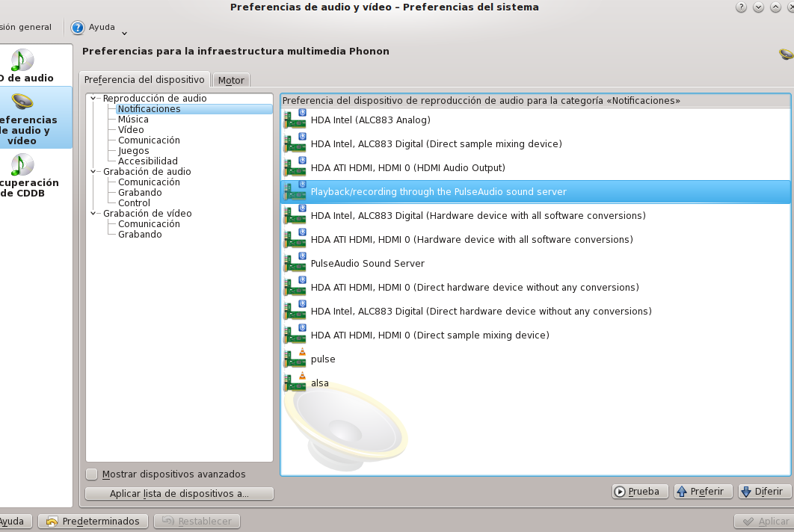Screen dimensions: 794x532
Task: Click the greyed Restablecer button
Action: pyautogui.click(x=197, y=522)
